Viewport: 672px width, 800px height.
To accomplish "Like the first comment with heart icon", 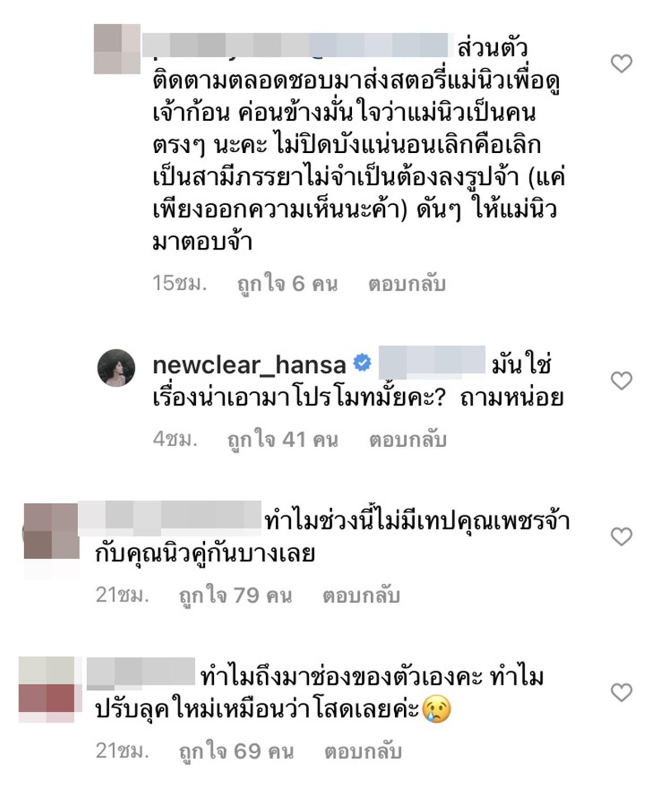I will pos(622,64).
